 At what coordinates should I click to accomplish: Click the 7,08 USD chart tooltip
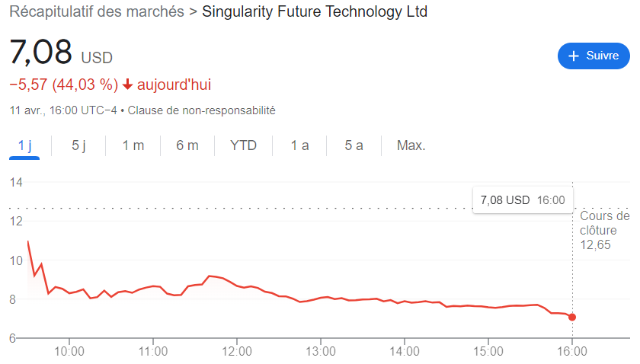coord(523,200)
